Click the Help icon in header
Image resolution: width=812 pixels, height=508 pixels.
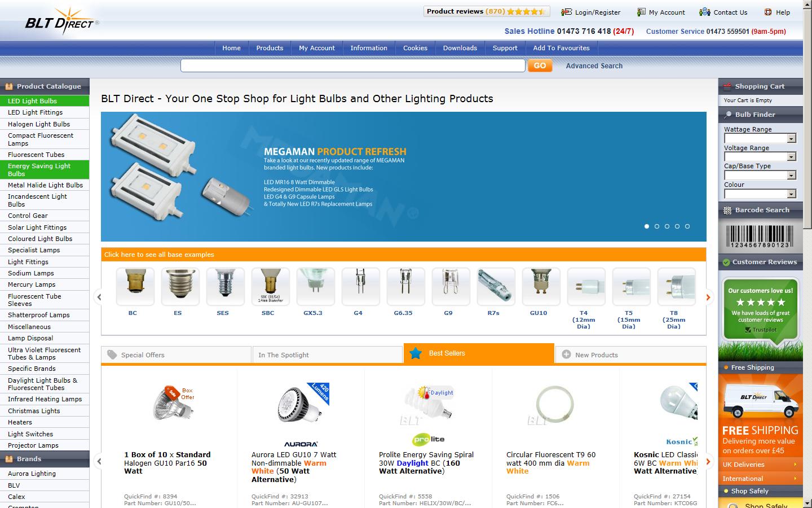click(x=767, y=12)
